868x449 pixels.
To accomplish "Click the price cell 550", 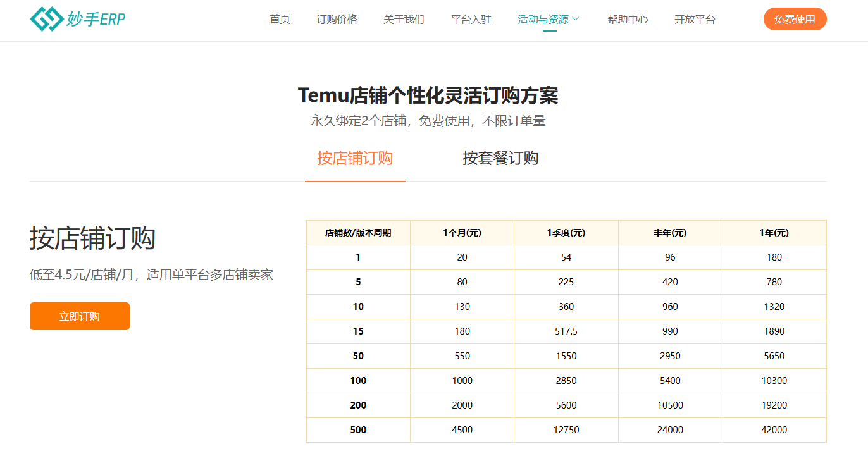I will click(x=462, y=356).
